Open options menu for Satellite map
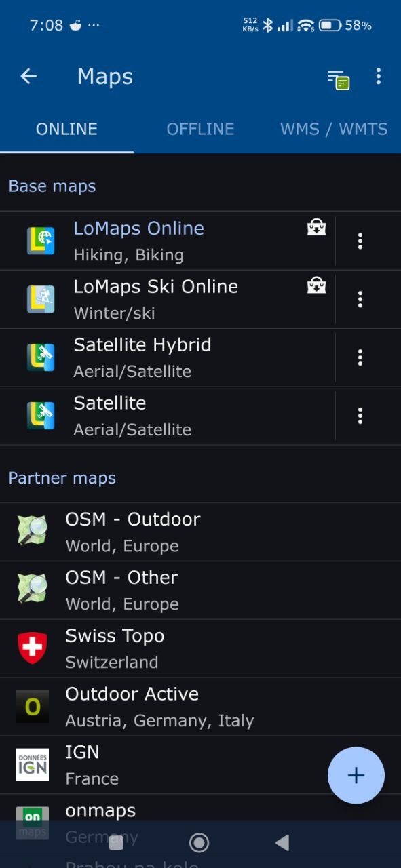Image resolution: width=401 pixels, height=868 pixels. tap(360, 416)
